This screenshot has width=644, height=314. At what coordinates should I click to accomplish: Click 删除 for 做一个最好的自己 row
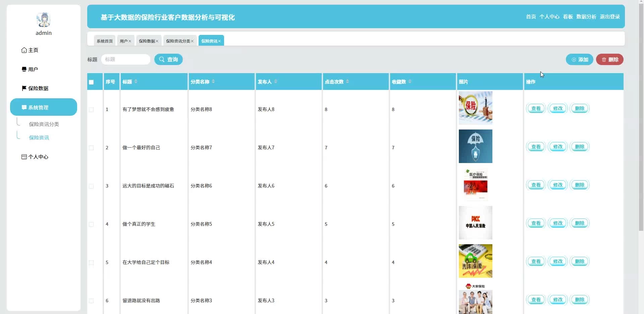point(580,147)
